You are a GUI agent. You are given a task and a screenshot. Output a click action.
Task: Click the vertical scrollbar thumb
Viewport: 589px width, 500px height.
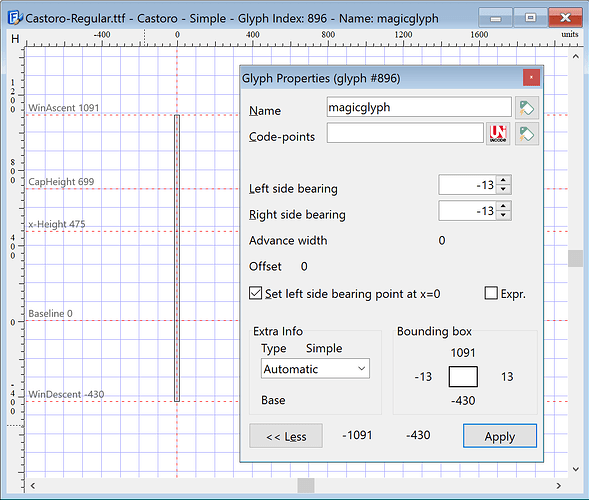click(575, 258)
